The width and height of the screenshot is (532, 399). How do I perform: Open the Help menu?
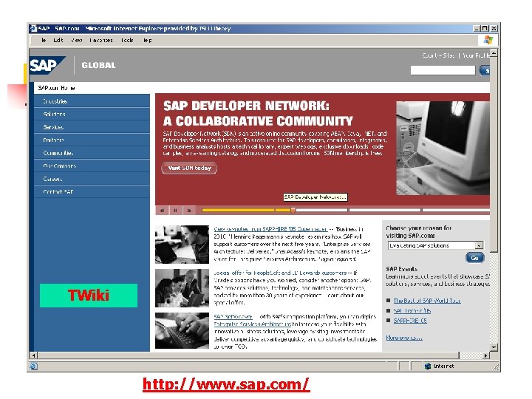coord(147,40)
